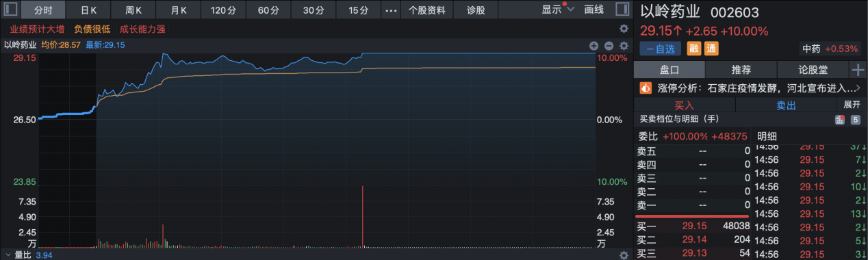Open the 盘口 order book tab
This screenshot has width=868, height=260.
(x=669, y=70)
